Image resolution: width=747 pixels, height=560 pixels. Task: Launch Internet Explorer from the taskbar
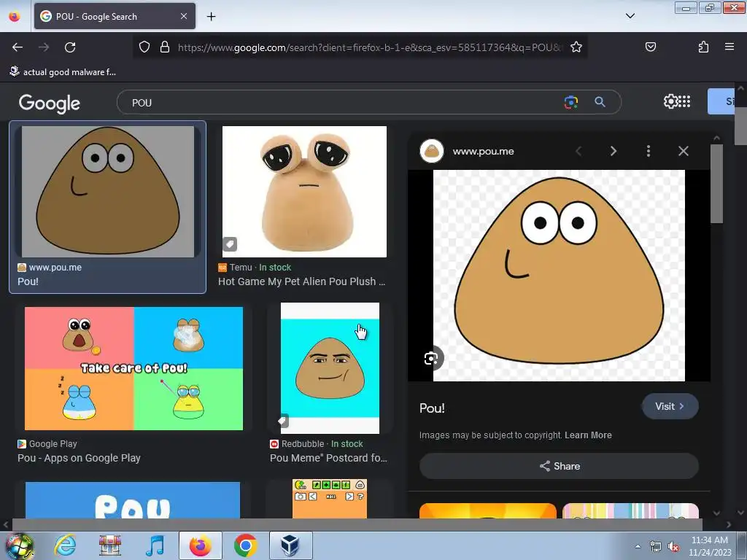pos(65,545)
